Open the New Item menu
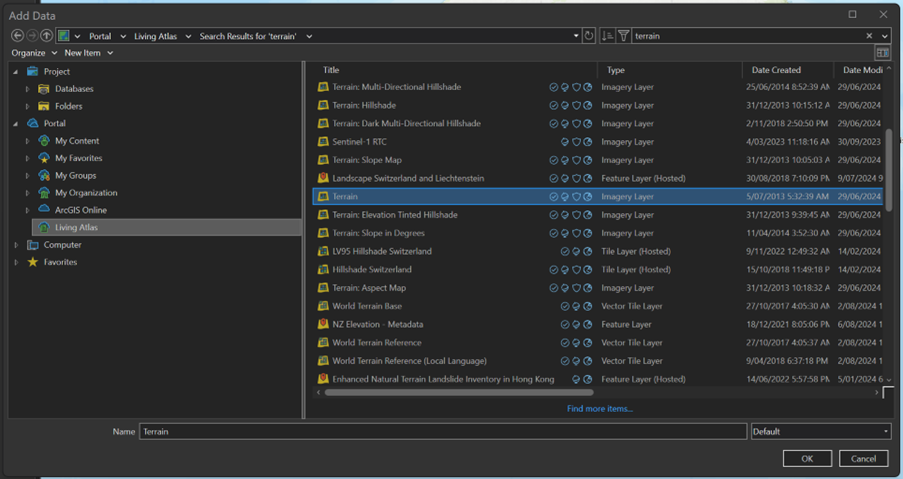 pos(88,53)
